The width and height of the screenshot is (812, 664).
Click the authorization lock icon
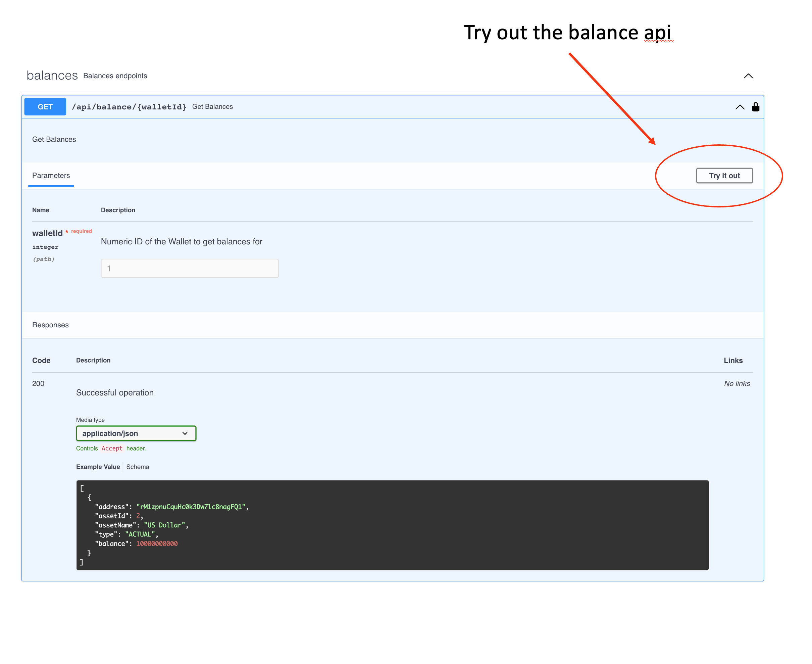click(755, 107)
